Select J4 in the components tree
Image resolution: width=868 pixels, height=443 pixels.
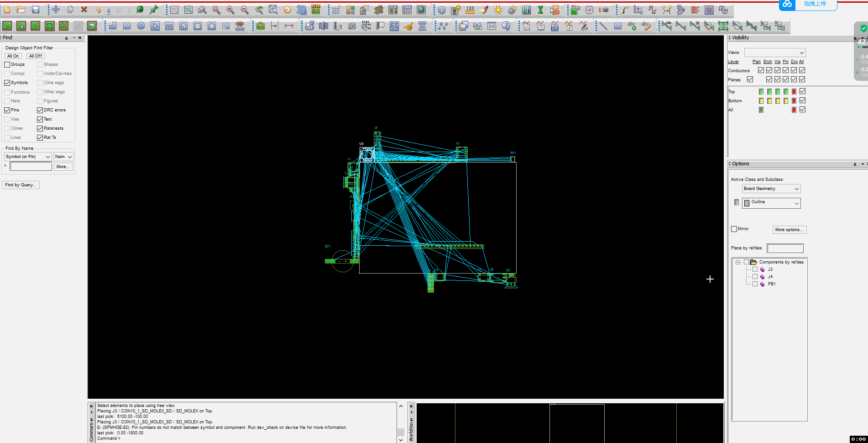[770, 277]
